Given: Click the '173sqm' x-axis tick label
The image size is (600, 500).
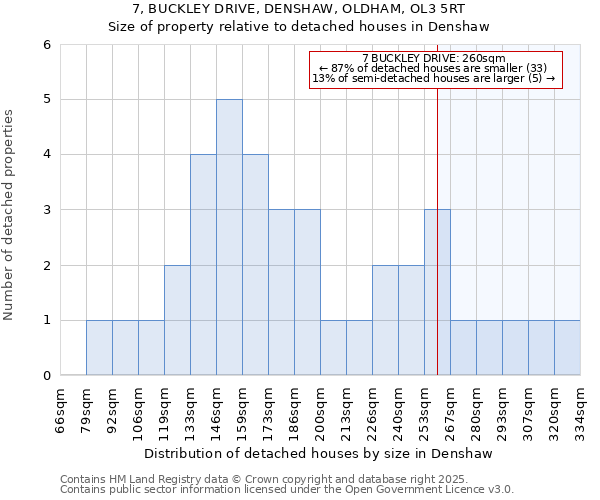Looking at the screenshot, I should coord(268,414).
